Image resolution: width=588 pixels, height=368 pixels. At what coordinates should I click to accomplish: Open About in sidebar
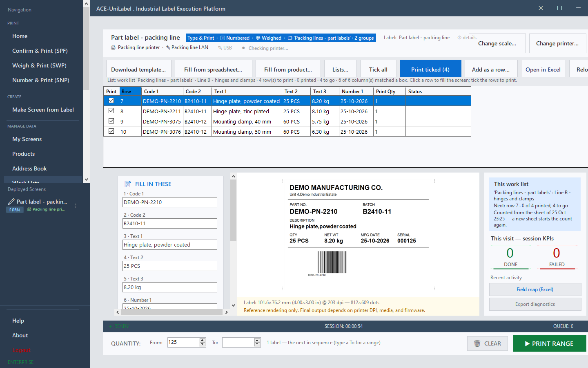pos(20,335)
